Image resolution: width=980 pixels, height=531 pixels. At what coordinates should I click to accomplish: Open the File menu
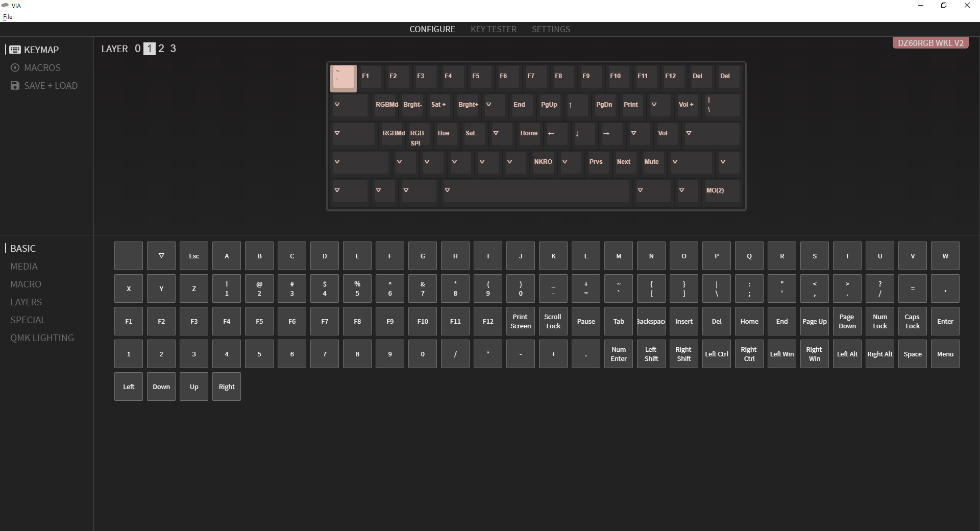coord(8,16)
